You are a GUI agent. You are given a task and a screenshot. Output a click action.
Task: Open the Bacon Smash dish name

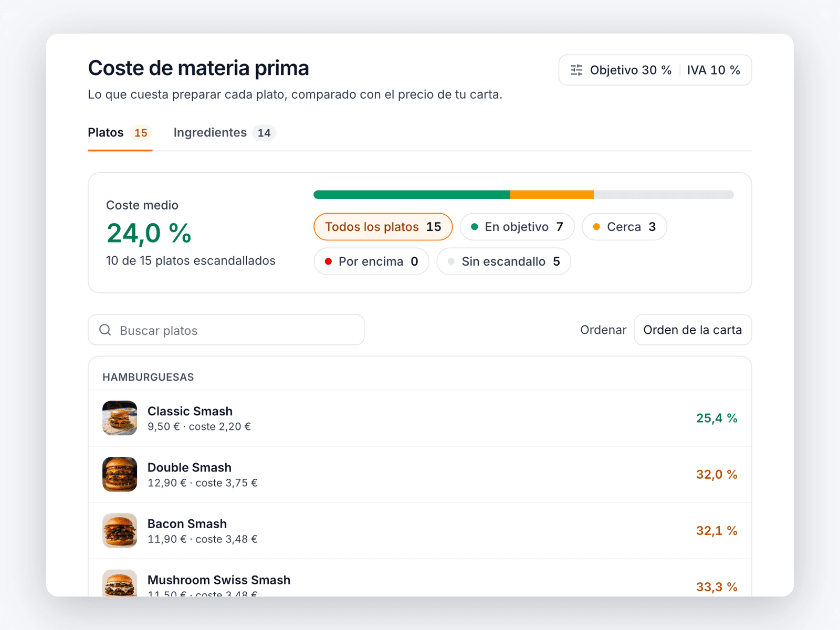click(x=187, y=523)
